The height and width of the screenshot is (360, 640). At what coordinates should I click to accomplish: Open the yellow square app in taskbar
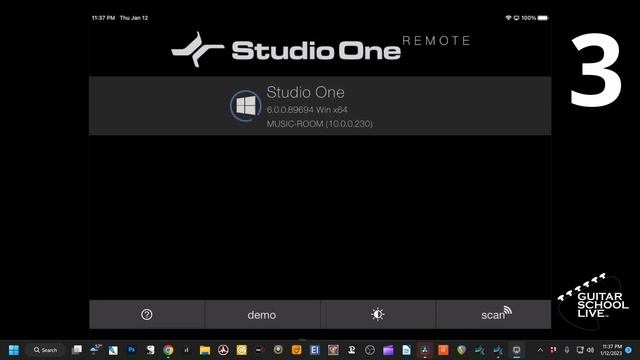(242, 350)
